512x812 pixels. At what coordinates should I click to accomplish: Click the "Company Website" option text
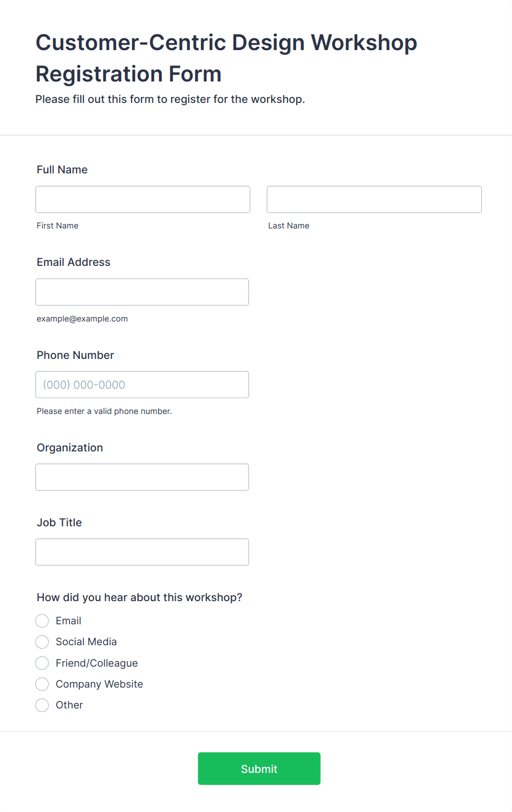(x=99, y=684)
